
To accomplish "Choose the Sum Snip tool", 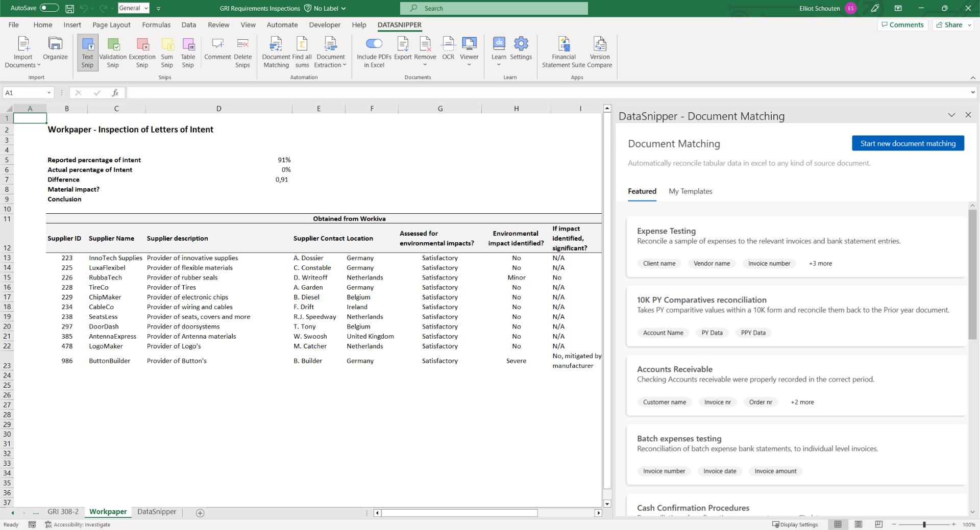I will [167, 52].
